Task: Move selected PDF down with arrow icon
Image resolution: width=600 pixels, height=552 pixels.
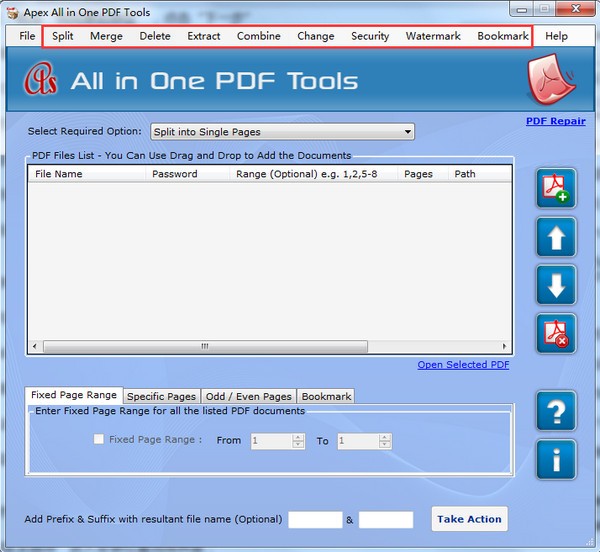Action: [x=556, y=285]
